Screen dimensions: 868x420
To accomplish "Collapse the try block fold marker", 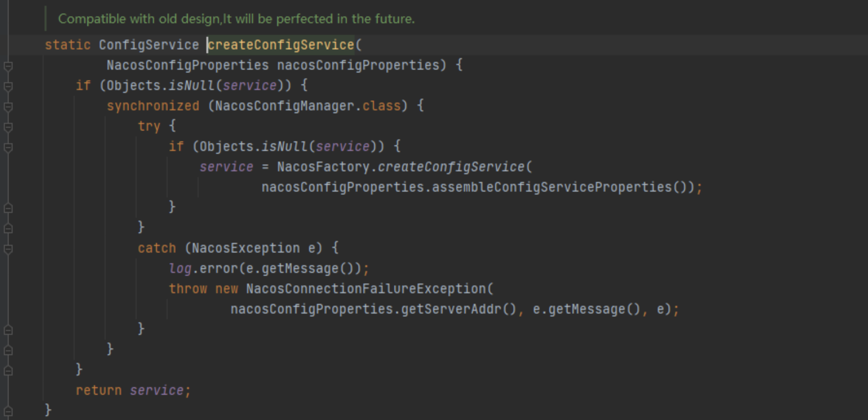I will (x=8, y=127).
